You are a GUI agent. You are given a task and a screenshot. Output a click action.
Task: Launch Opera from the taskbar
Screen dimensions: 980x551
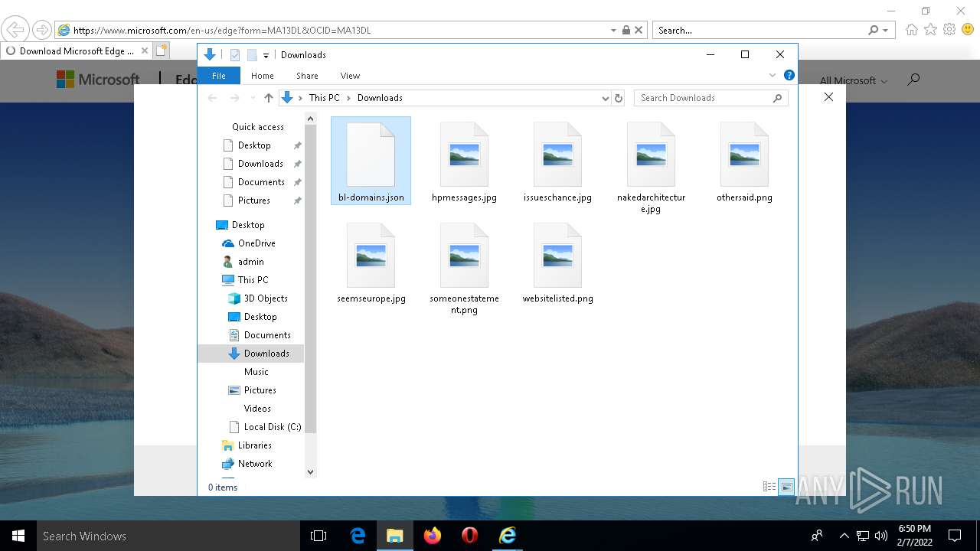470,536
